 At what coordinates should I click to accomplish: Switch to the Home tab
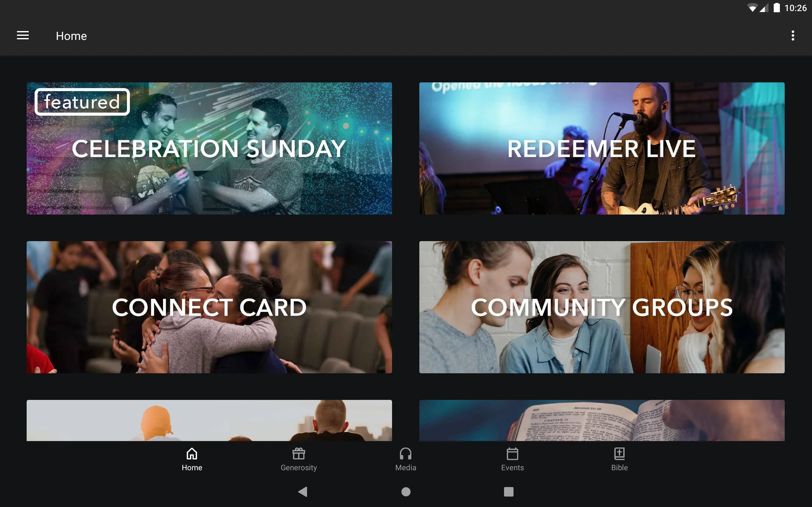[191, 459]
